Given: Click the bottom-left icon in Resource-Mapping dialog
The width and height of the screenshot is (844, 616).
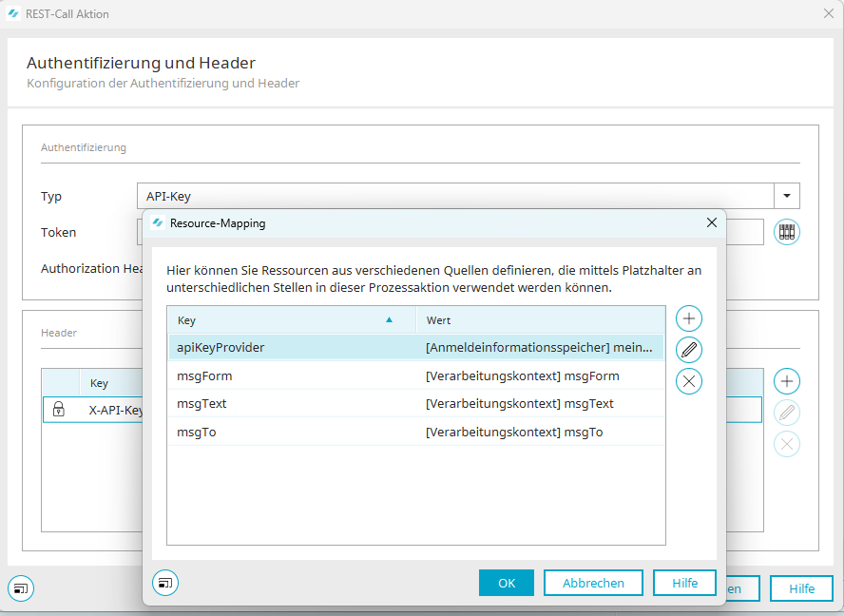Looking at the screenshot, I should tap(165, 583).
